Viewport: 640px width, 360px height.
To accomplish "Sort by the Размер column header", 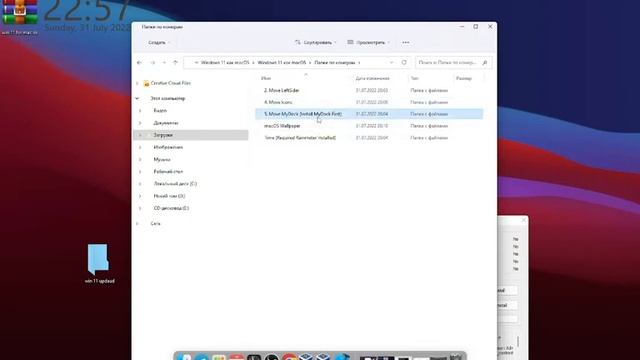I will click(x=464, y=78).
